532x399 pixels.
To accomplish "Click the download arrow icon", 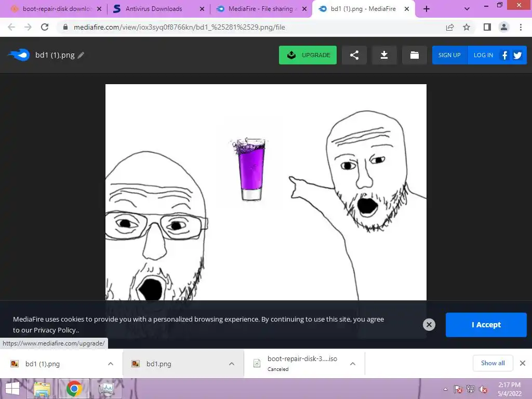I will (x=384, y=55).
